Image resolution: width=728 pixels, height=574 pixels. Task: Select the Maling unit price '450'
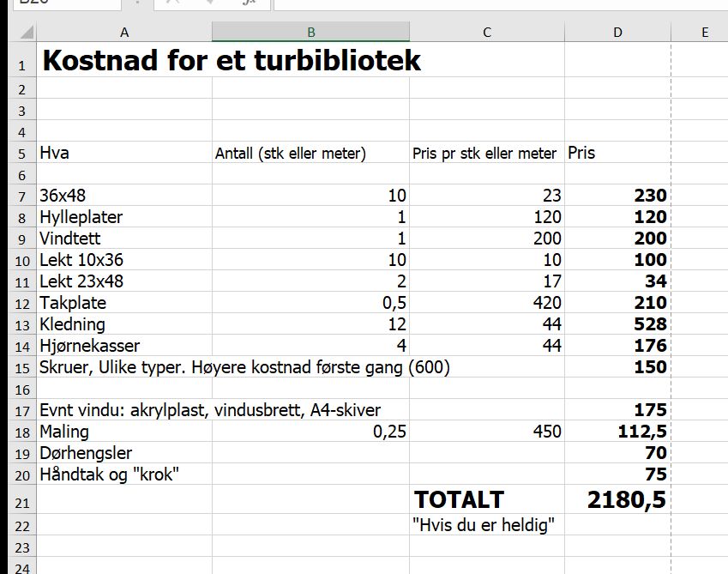[487, 432]
